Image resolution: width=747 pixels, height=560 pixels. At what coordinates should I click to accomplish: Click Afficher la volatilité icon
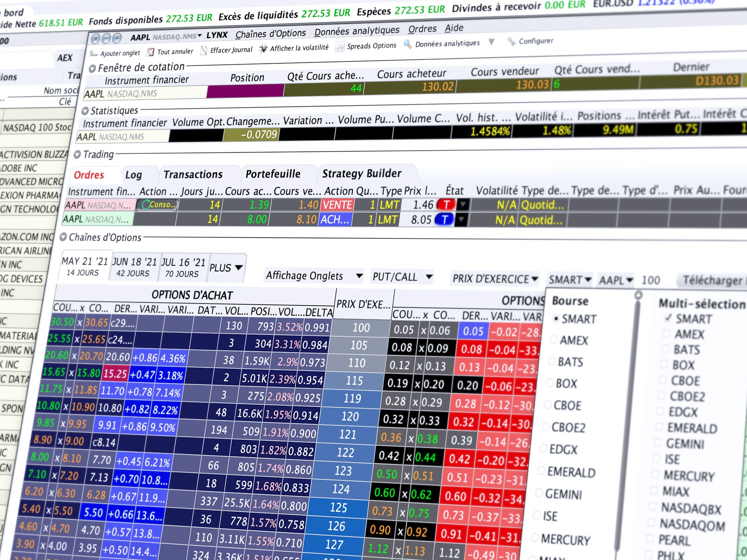coord(263,49)
